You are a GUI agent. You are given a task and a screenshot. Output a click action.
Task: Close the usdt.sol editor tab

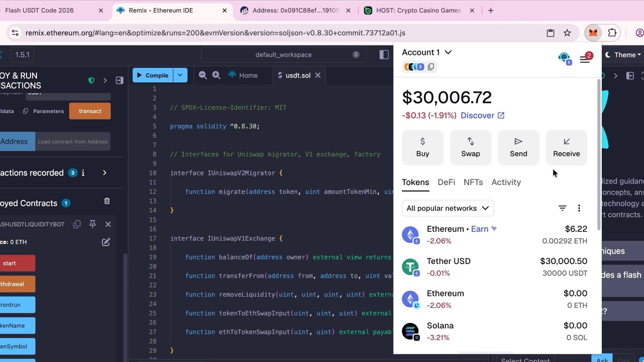point(317,75)
